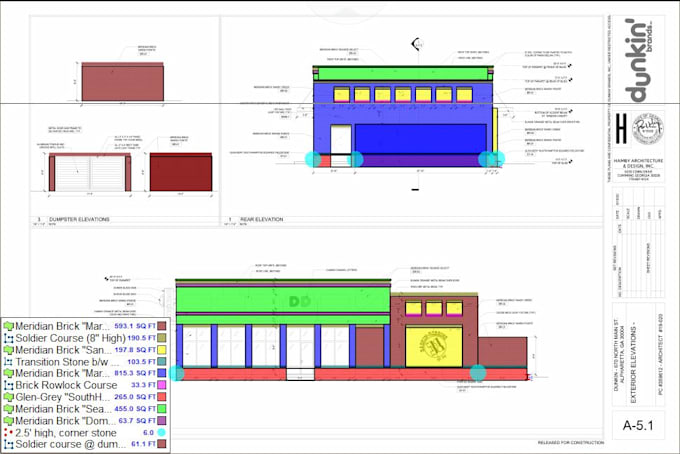Pick the yellow swatch on the 197.8 SQ FT row

tap(162, 349)
